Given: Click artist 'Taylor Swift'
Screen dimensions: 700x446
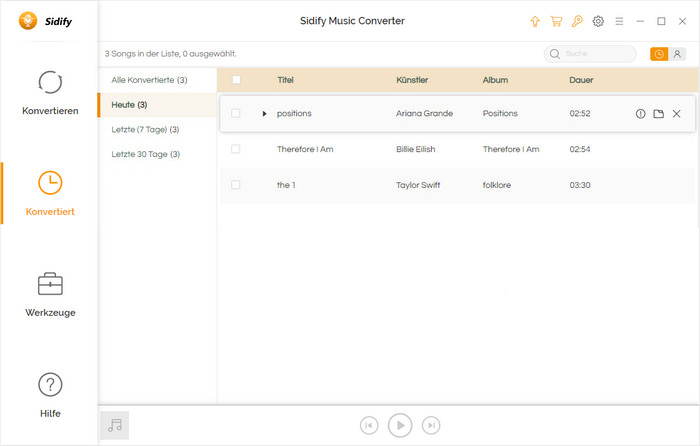Looking at the screenshot, I should tap(418, 185).
